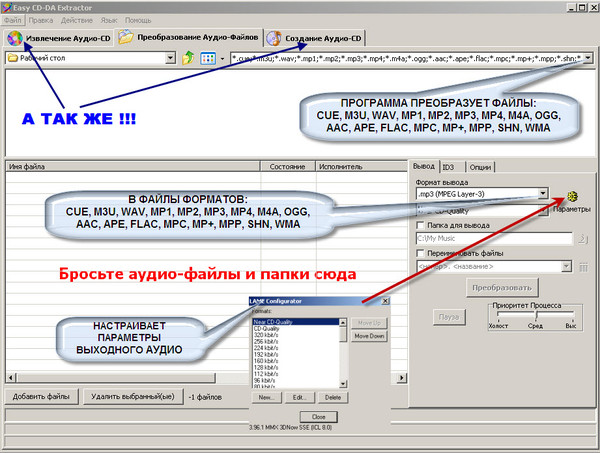Click the C:\My Music output path field

click(494, 238)
